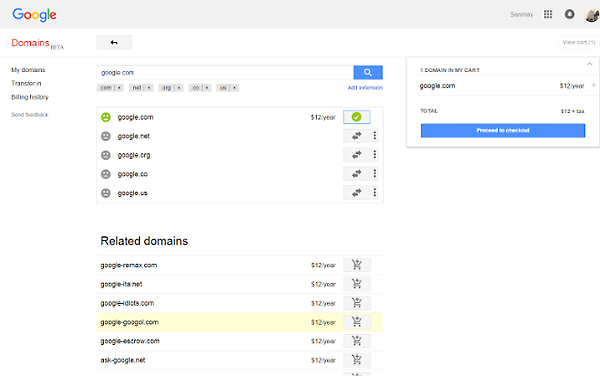The width and height of the screenshot is (600, 376).
Task: Click the google.com entry in the cart
Action: coord(437,86)
